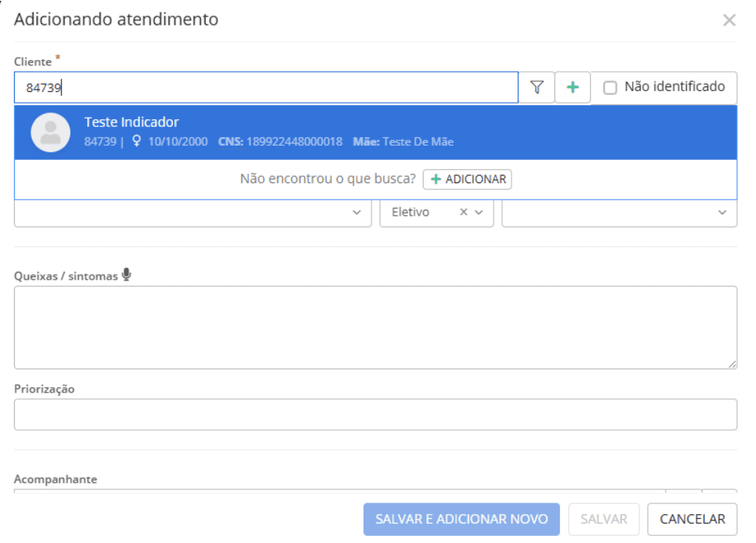Click the SALVAR E ADICIONAR NOVO button

coord(462,519)
